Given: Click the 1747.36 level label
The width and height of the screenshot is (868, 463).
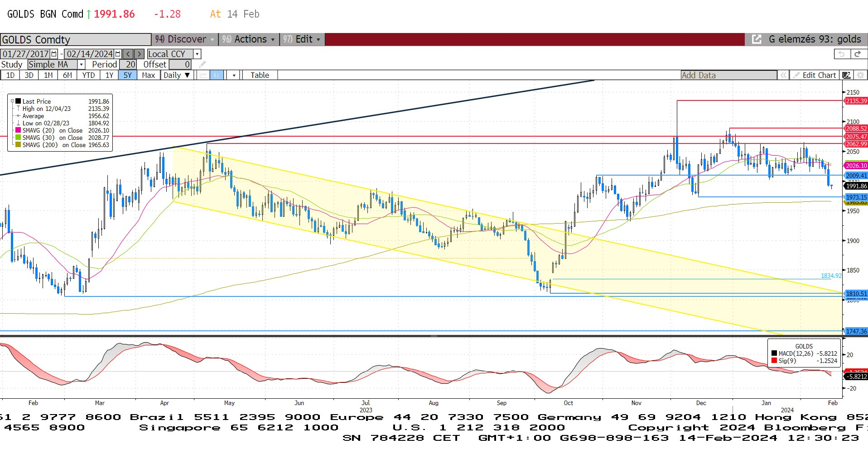Looking at the screenshot, I should 856,331.
